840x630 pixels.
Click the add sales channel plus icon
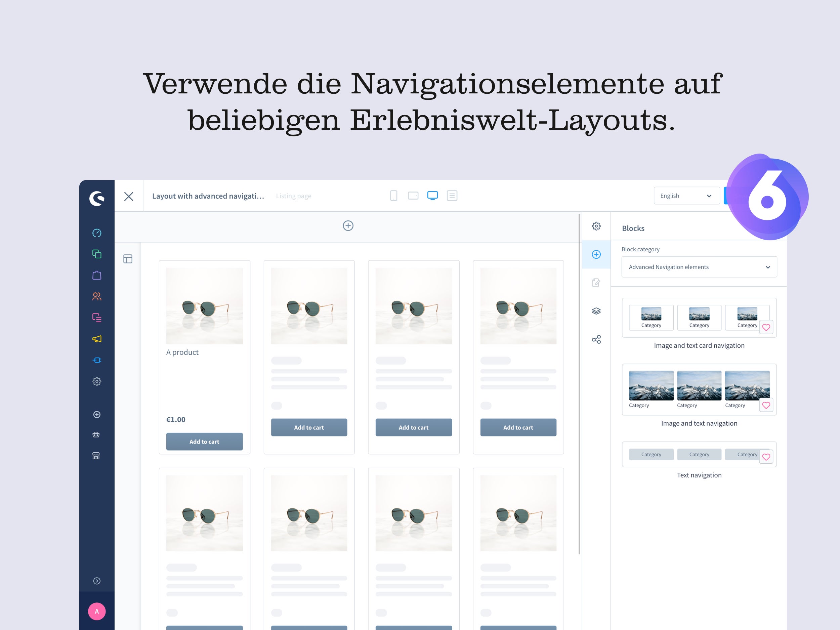coord(97,415)
